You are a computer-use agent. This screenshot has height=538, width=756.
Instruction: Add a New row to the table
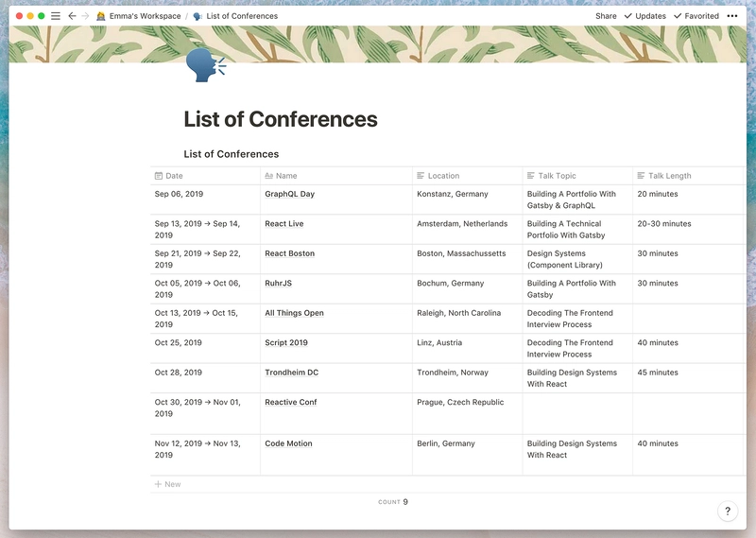168,484
